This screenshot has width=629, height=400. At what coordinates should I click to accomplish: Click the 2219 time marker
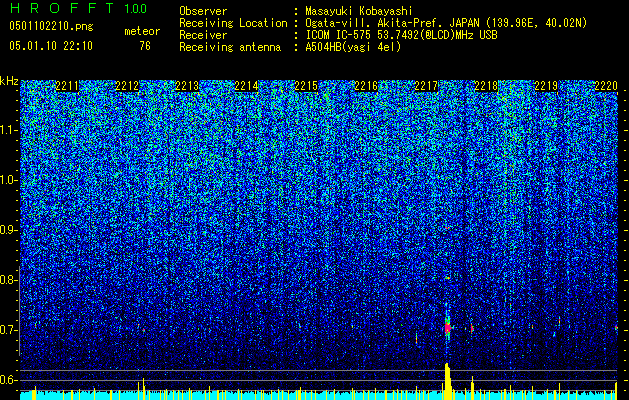click(x=546, y=86)
